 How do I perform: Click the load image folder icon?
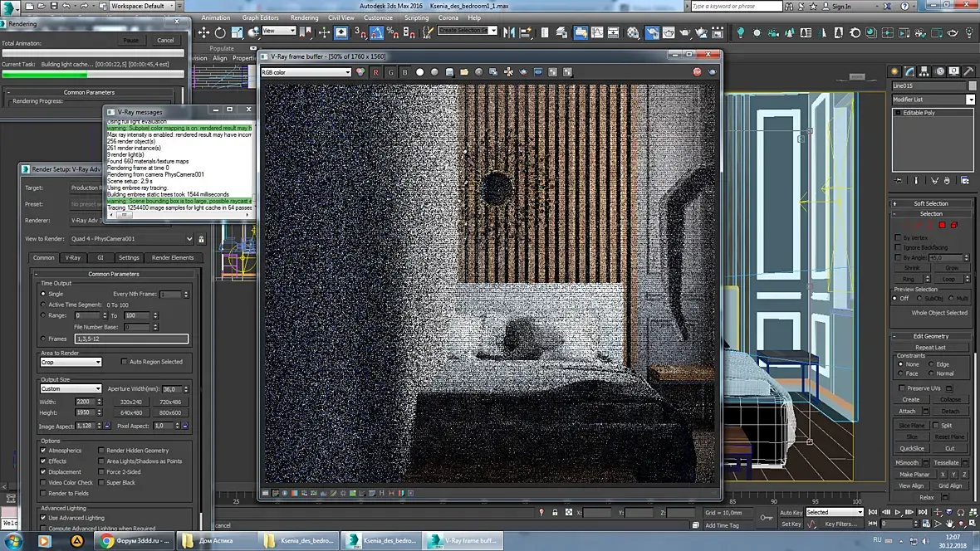coord(464,72)
